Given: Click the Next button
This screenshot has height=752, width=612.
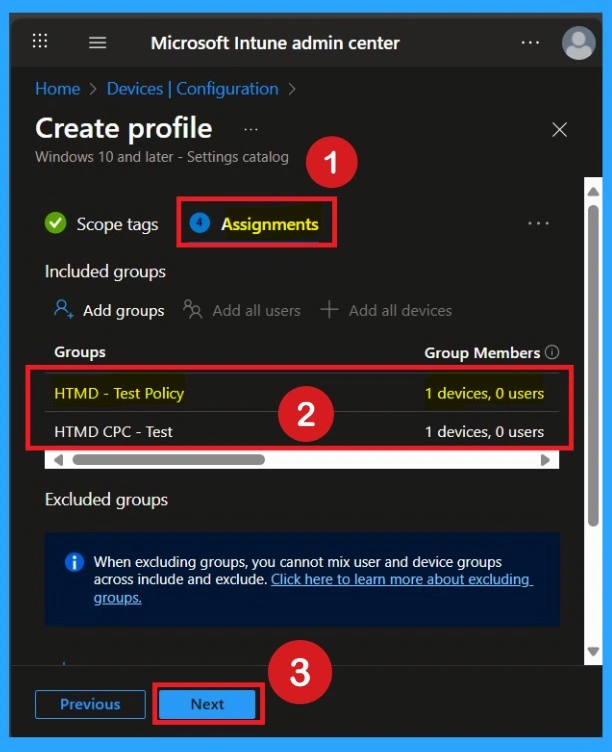Looking at the screenshot, I should coord(207,704).
